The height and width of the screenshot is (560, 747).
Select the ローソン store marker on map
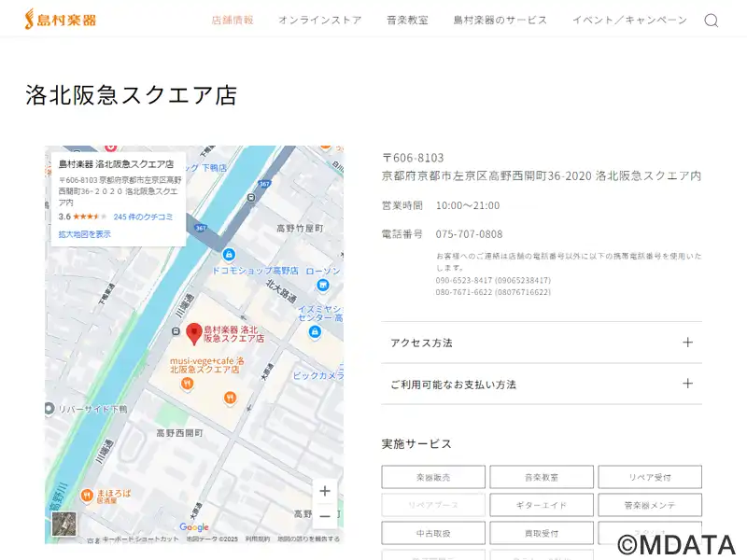tap(322, 285)
